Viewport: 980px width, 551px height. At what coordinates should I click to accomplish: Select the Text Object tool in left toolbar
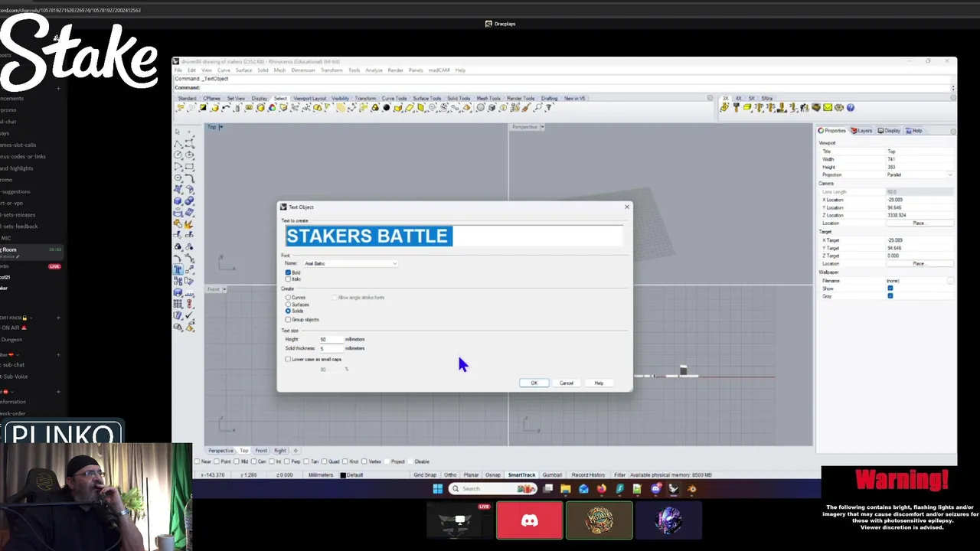click(178, 269)
